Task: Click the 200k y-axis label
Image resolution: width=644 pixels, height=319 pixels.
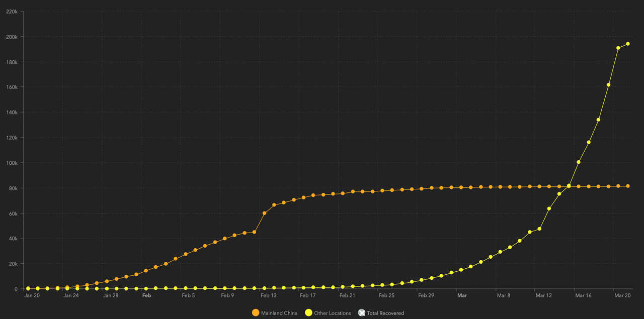Action: (x=12, y=37)
